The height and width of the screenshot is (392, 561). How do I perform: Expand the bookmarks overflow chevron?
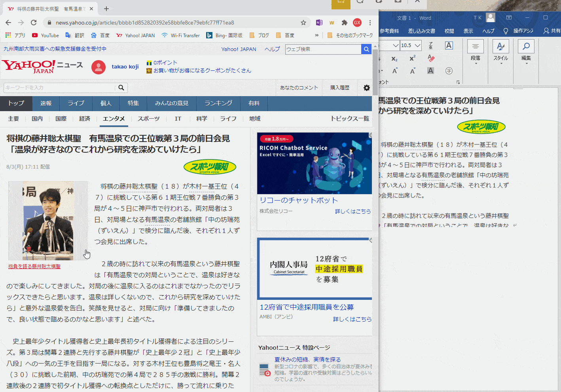click(x=316, y=35)
